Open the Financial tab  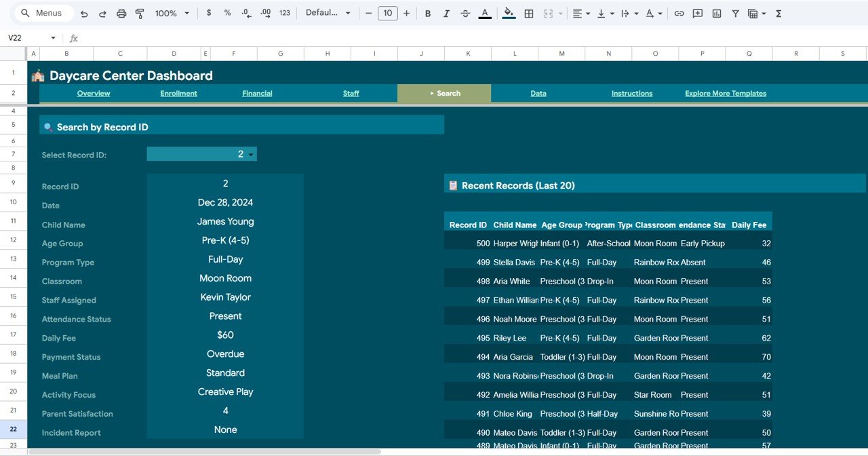[x=257, y=94]
